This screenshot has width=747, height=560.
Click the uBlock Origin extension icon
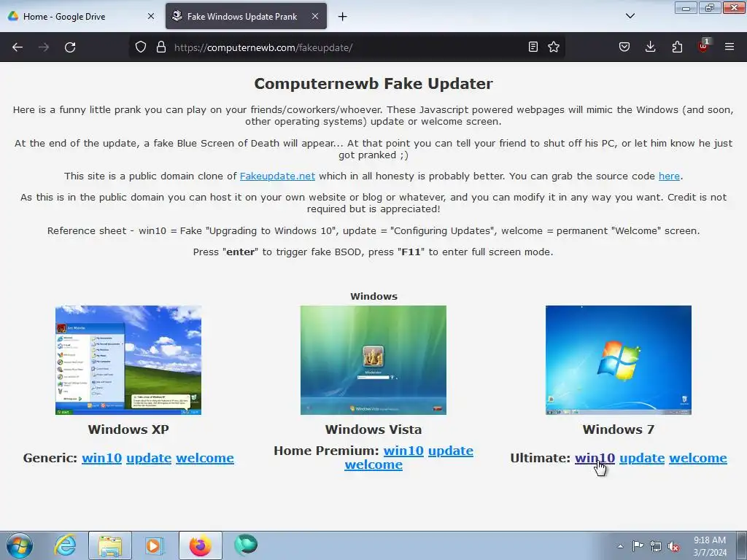pyautogui.click(x=703, y=46)
